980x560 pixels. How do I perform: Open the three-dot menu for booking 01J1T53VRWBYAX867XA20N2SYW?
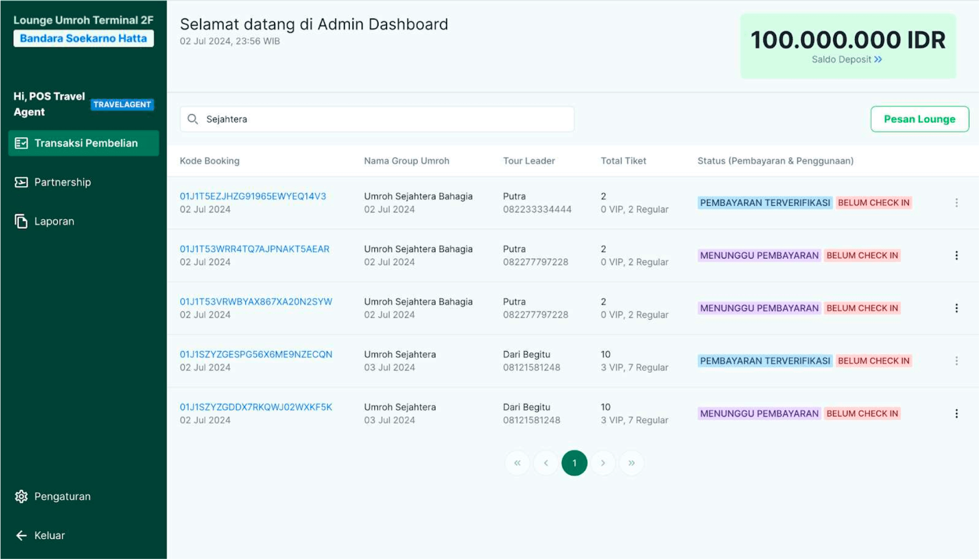(956, 308)
